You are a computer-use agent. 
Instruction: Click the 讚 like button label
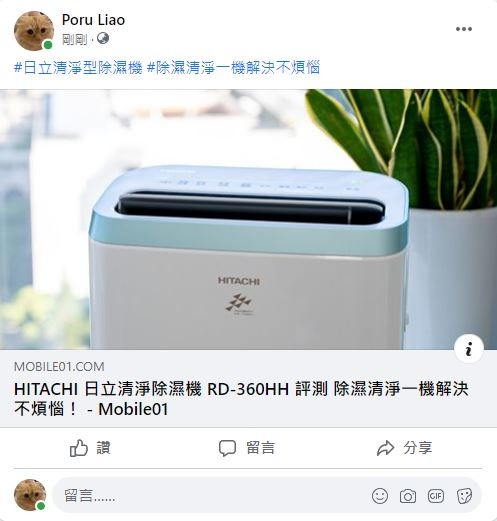[x=103, y=448]
